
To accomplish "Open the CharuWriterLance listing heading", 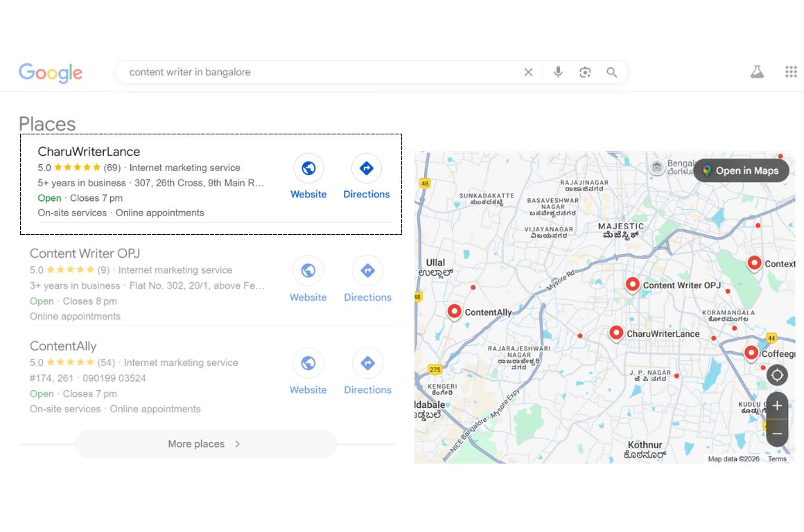I will pos(89,151).
